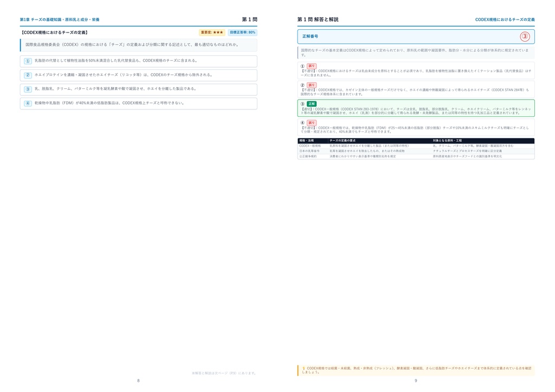The height and width of the screenshot is (392, 555).
Task: Click page number 9
Action: pyautogui.click(x=416, y=381)
